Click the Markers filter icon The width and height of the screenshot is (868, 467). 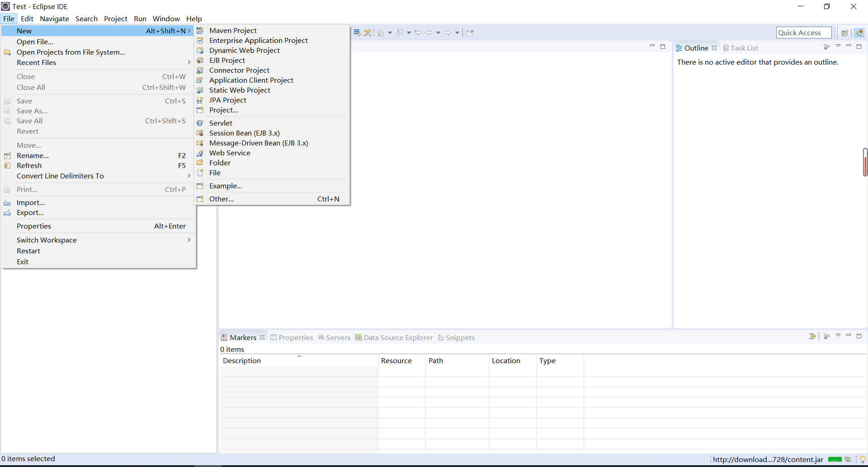(x=812, y=336)
